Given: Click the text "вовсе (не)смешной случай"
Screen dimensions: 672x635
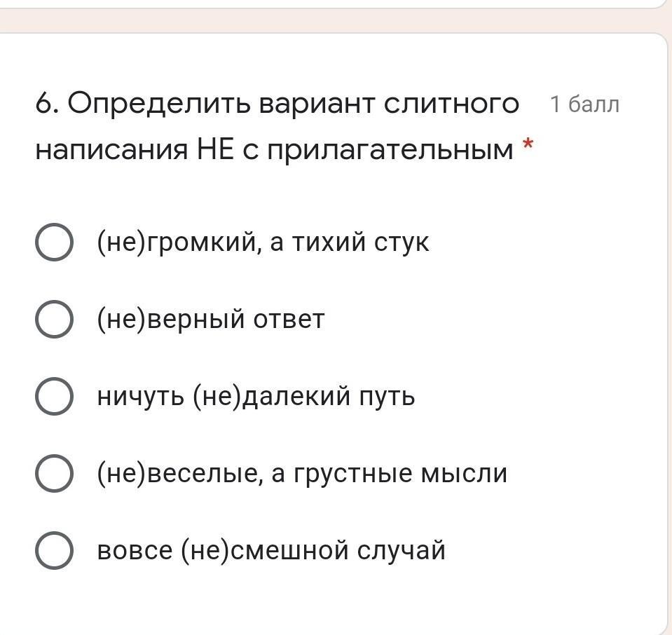Looking at the screenshot, I should [x=270, y=550].
